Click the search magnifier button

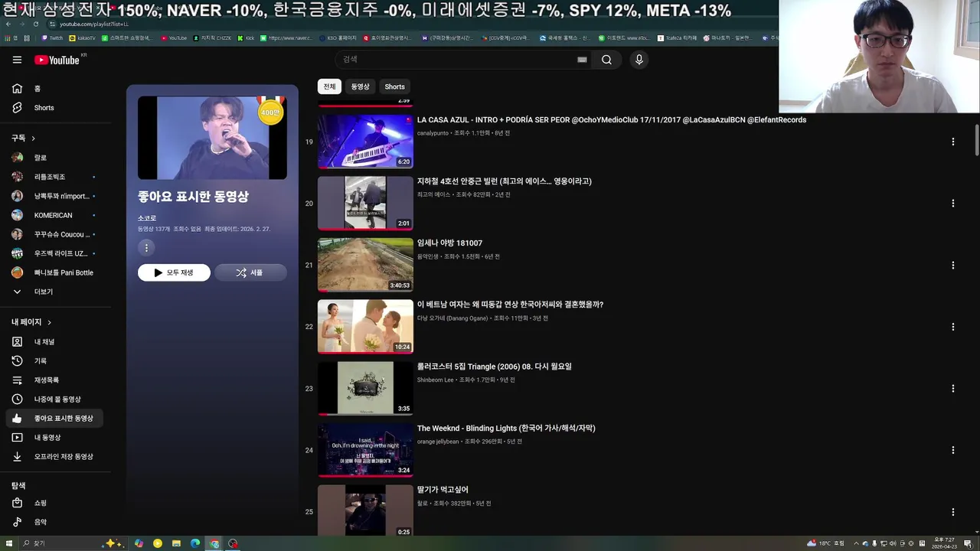[606, 60]
